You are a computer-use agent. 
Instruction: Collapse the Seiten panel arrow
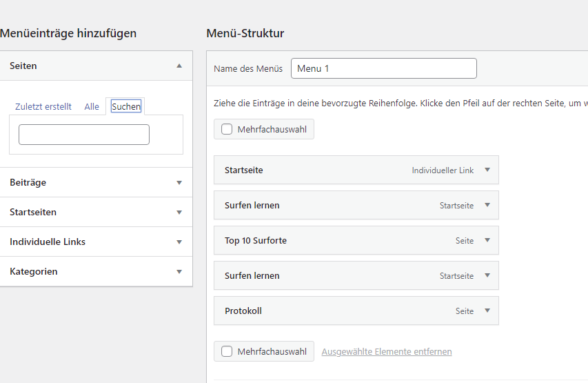point(179,66)
